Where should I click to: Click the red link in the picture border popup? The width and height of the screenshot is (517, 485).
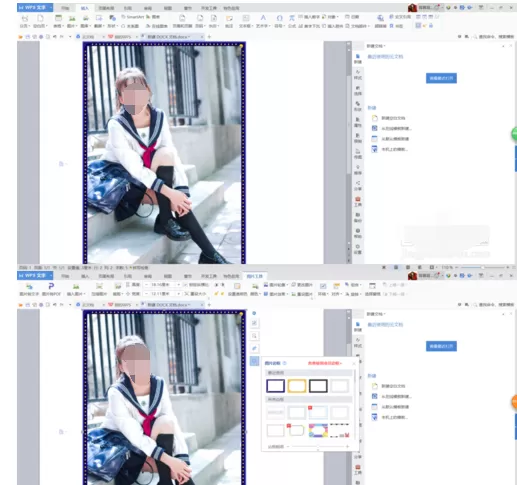coord(325,363)
